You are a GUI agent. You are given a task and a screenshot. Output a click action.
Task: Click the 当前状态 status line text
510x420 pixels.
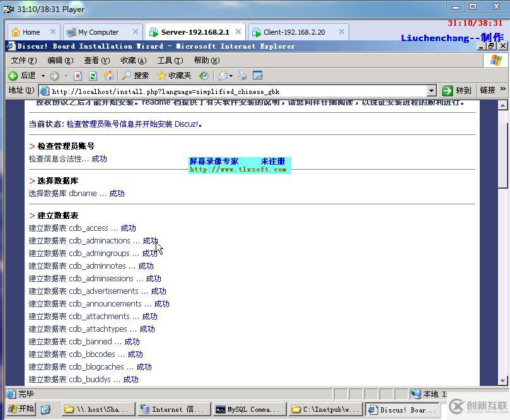[115, 124]
